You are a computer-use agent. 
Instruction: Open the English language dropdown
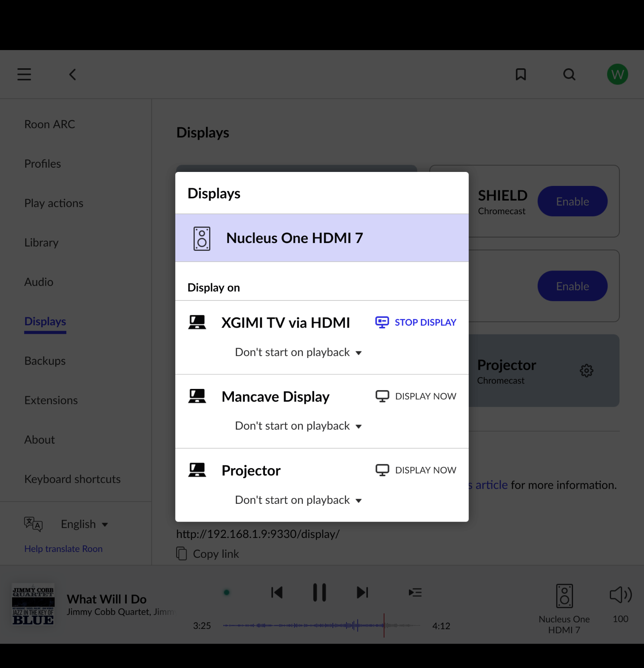[x=84, y=524]
